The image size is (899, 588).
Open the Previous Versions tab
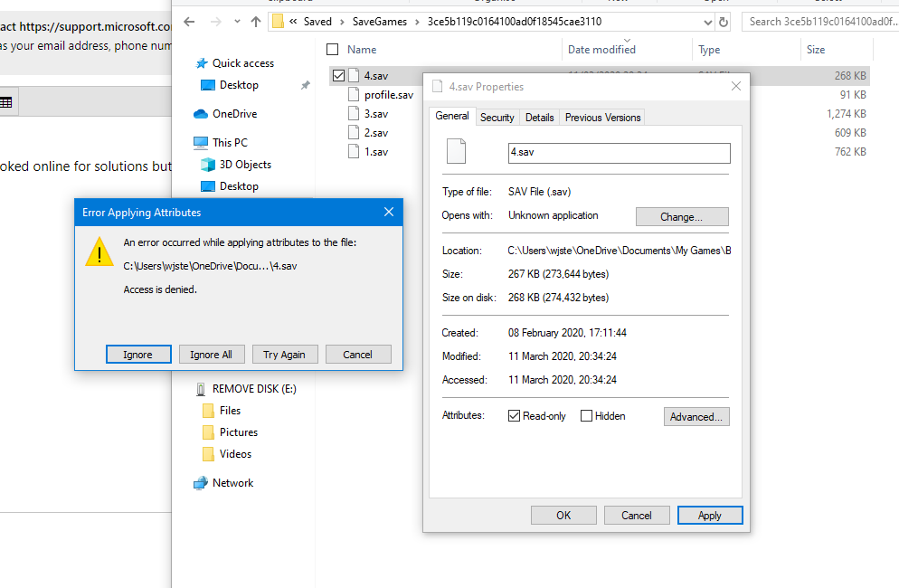(602, 118)
